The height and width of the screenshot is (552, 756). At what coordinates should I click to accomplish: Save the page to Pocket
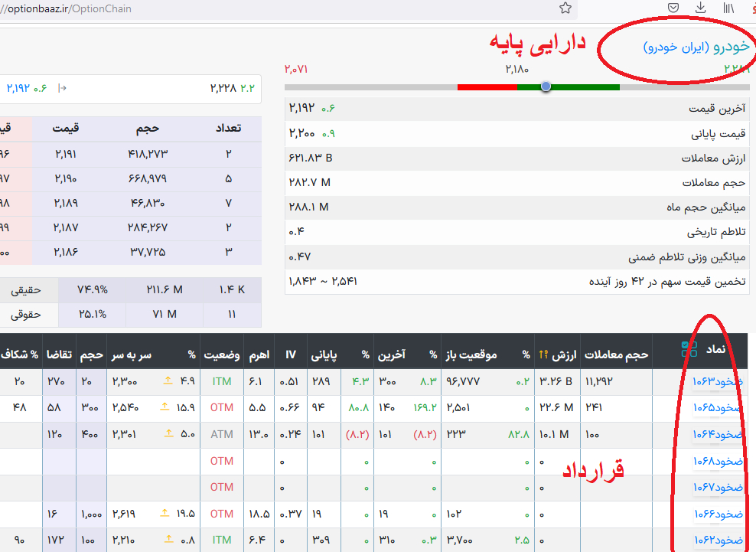(673, 8)
